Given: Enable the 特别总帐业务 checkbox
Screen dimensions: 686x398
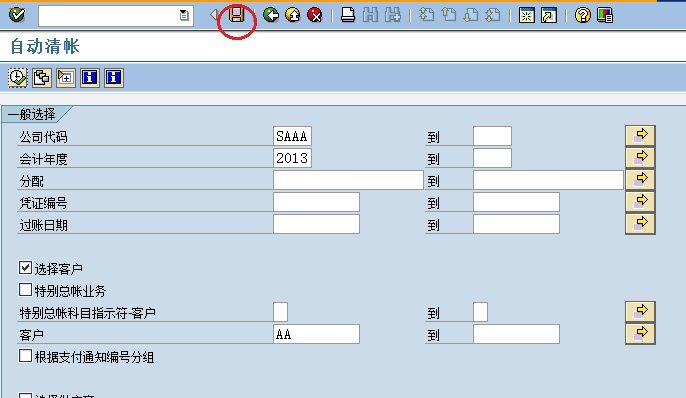Looking at the screenshot, I should click(x=25, y=290).
